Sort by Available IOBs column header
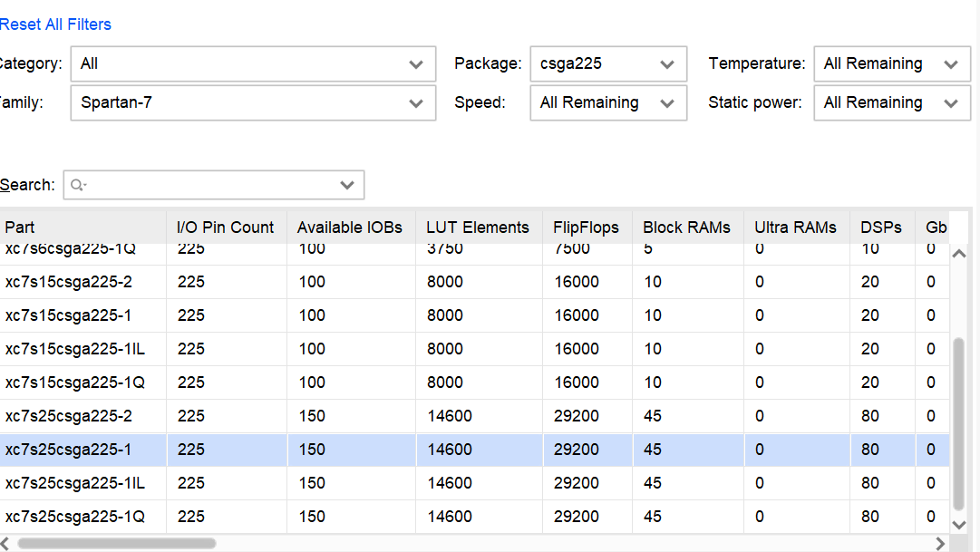This screenshot has width=980, height=552. click(349, 228)
